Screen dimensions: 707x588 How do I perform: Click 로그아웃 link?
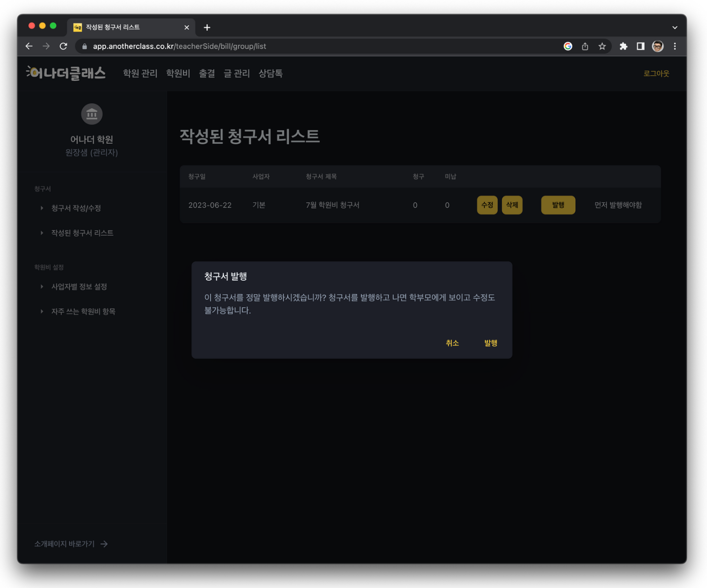pyautogui.click(x=656, y=73)
